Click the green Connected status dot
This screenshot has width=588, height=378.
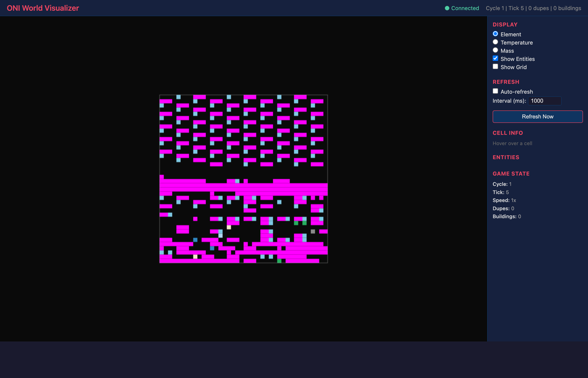[447, 8]
